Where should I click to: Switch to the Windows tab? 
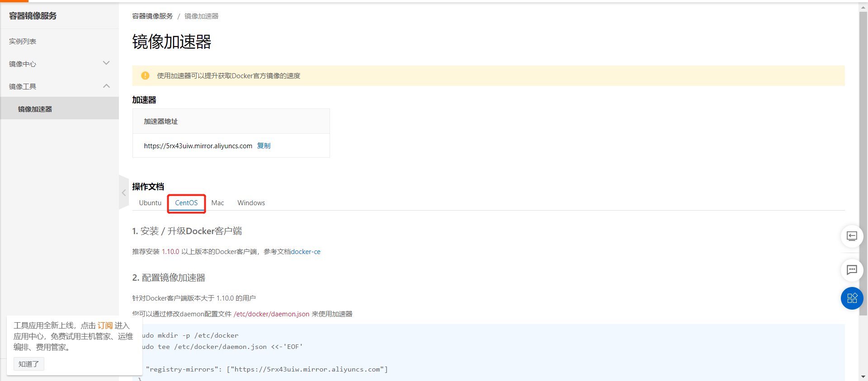pos(251,203)
